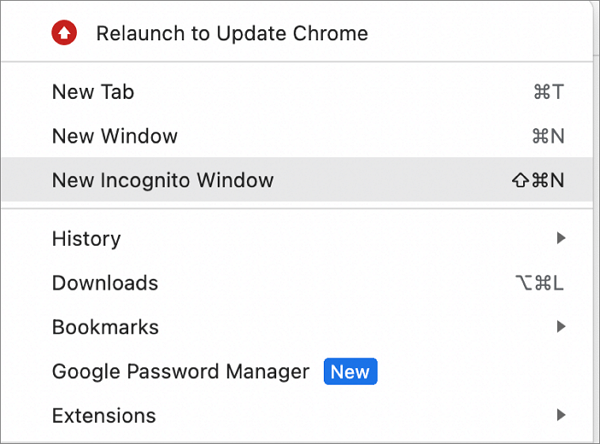Select the History menu item
Viewport: 600px width, 444px height.
coord(86,238)
